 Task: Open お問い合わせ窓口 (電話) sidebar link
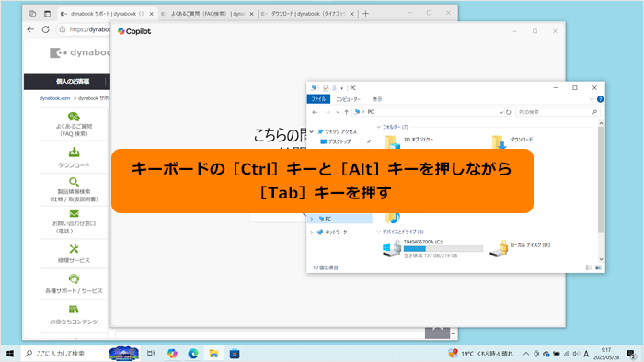74,222
